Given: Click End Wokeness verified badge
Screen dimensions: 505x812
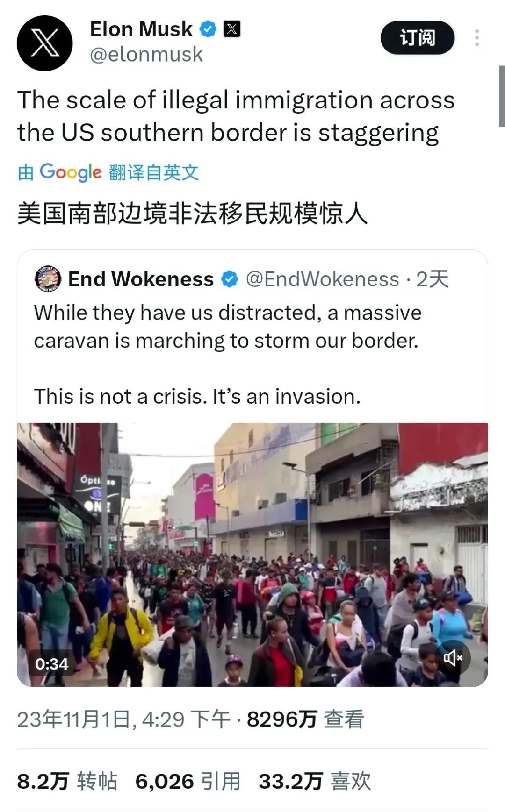Looking at the screenshot, I should click(229, 279).
